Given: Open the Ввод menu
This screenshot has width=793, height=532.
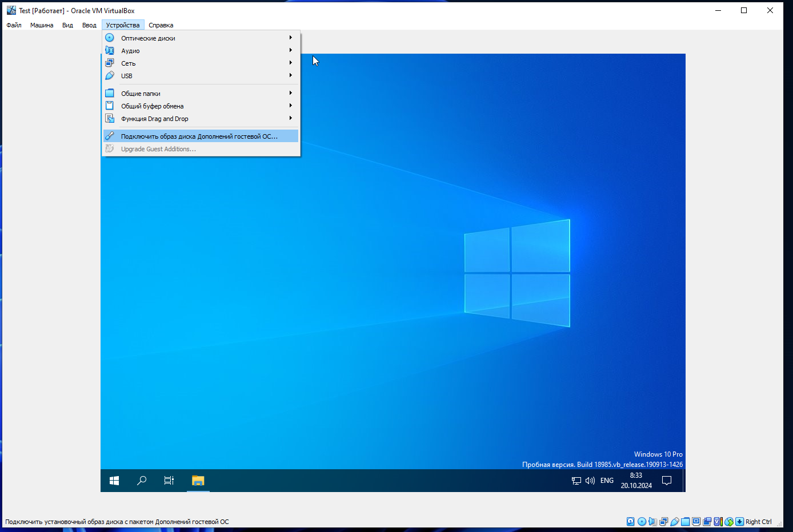Looking at the screenshot, I should 89,25.
